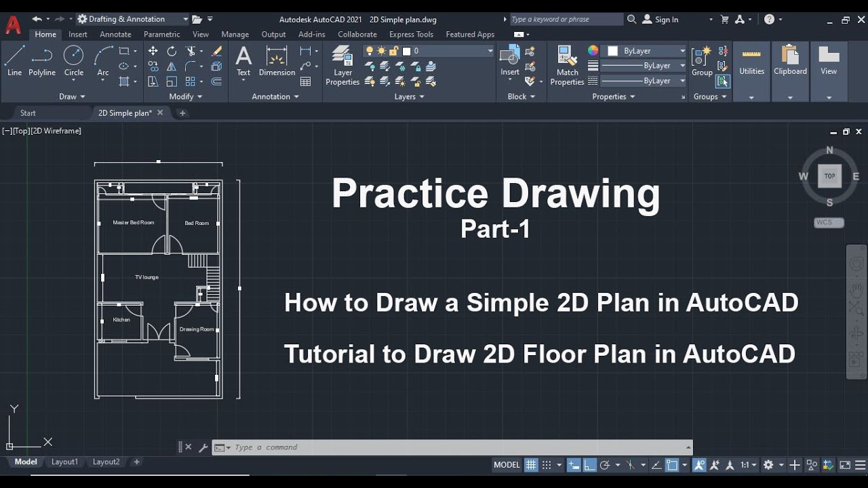Screen dimensions: 868x488
Task: Select the Copy tool in Modify panel
Action: [x=153, y=66]
